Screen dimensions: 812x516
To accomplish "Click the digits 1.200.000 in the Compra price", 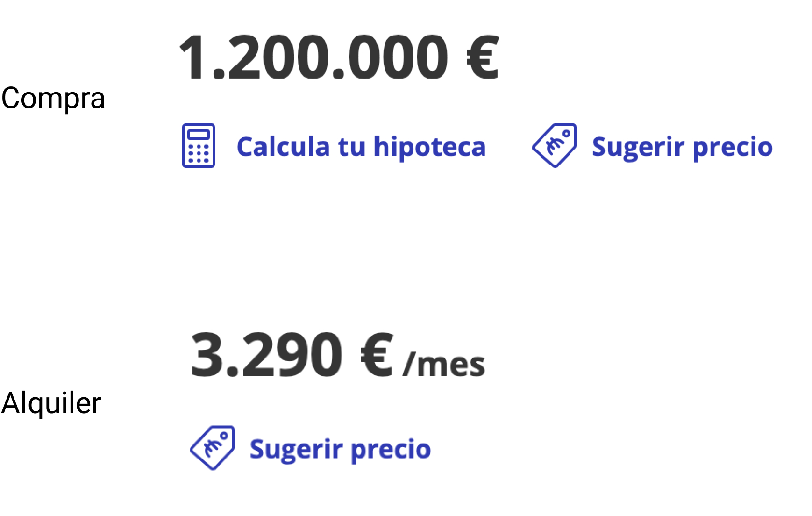I will [x=314, y=58].
